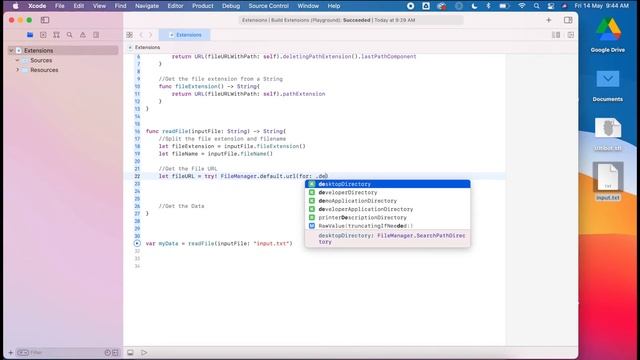This screenshot has height=360, width=640.
Task: Show recent files filter clock icon
Action: [x=107, y=353]
